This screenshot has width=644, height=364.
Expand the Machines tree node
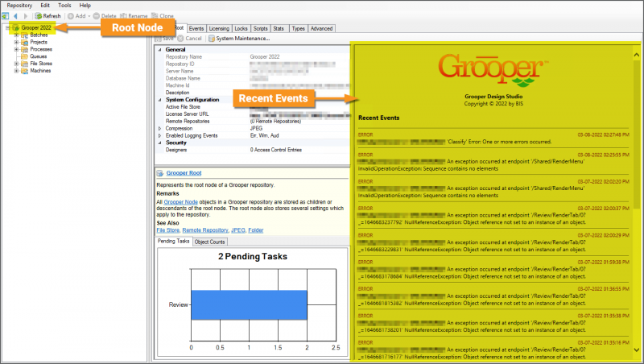point(16,71)
